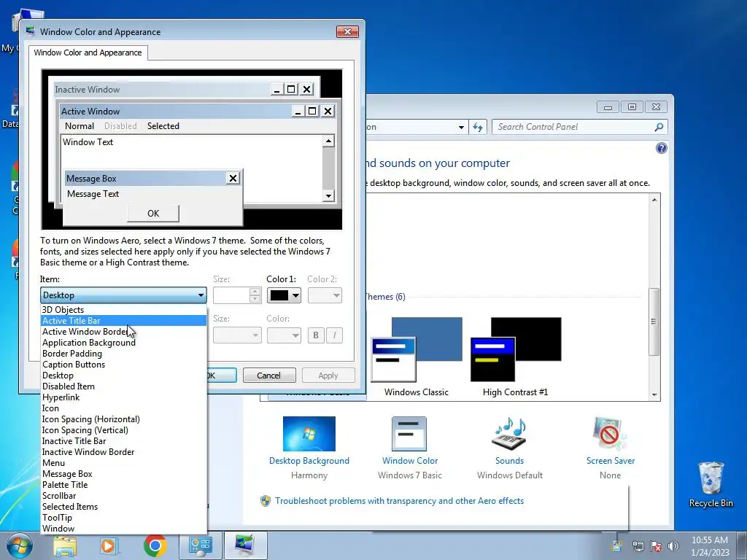Expand the address bar history dropdown
Screen dimensions: 747x560
click(461, 127)
